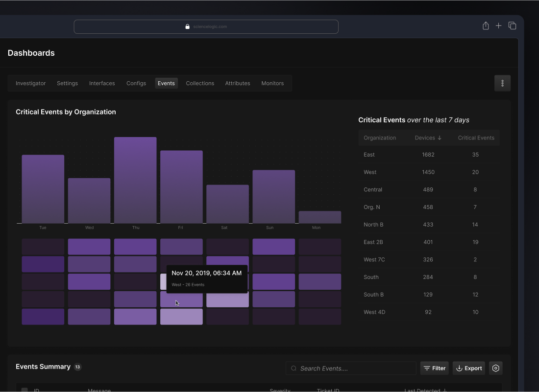Switch to the Investigator tab
The height and width of the screenshot is (392, 539).
[x=30, y=83]
